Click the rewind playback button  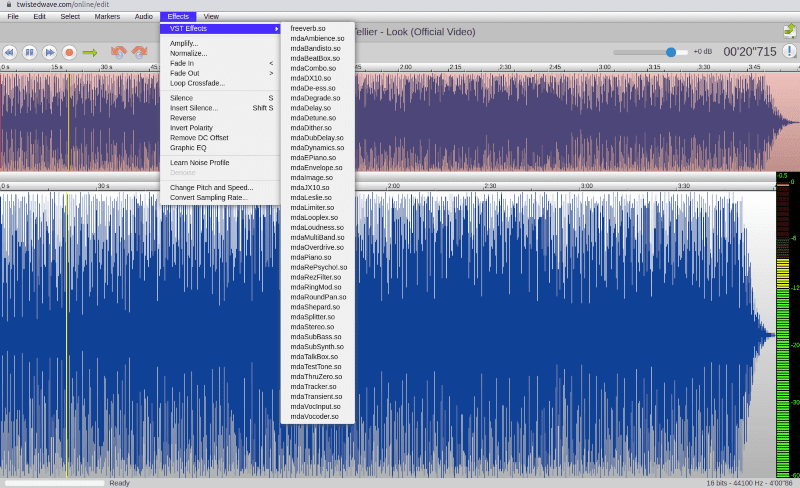10,52
